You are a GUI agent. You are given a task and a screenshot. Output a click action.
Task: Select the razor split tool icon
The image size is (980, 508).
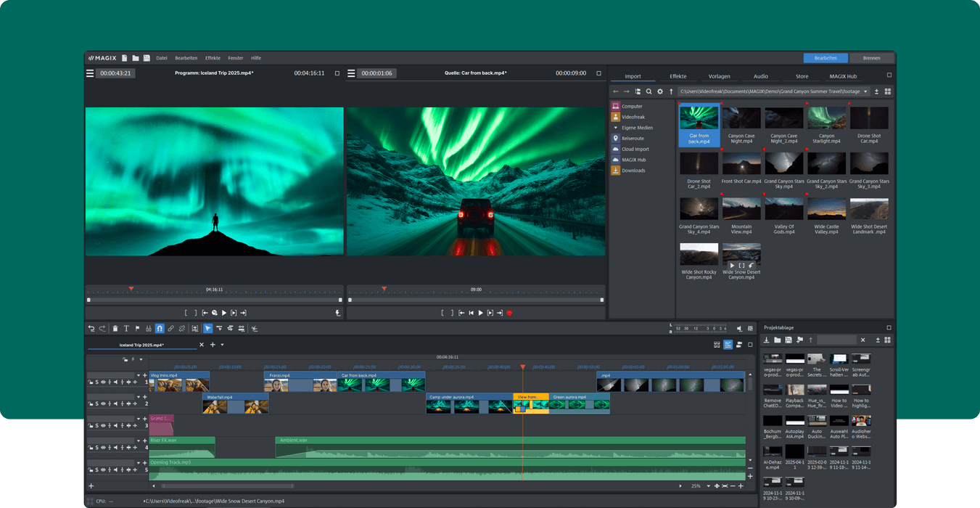pos(148,328)
